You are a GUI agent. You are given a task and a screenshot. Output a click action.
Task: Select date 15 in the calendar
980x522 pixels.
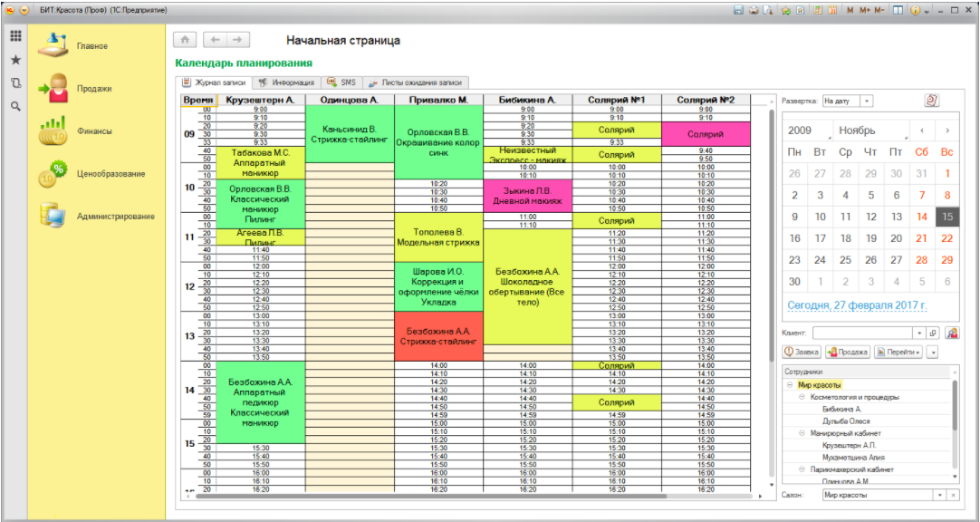tap(947, 217)
